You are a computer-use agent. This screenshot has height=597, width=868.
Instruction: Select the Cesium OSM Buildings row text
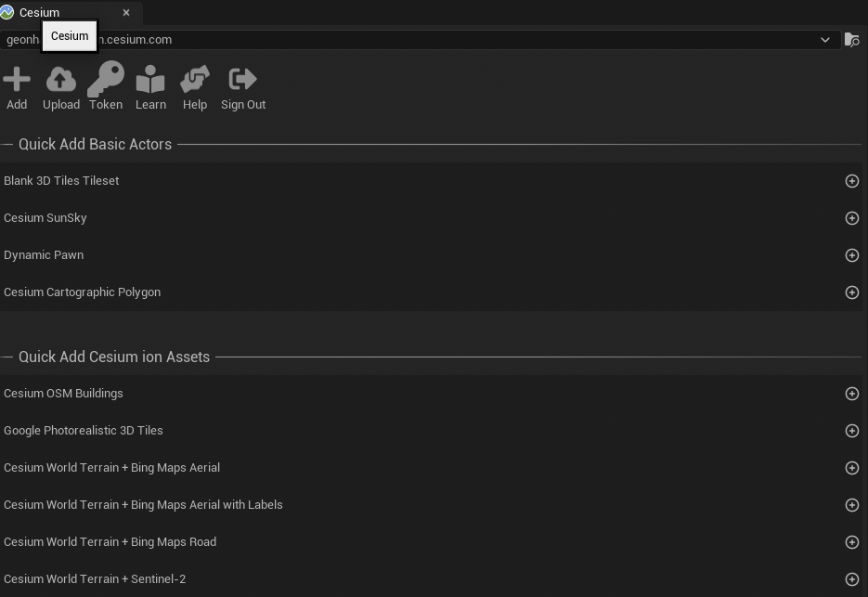[x=64, y=393]
